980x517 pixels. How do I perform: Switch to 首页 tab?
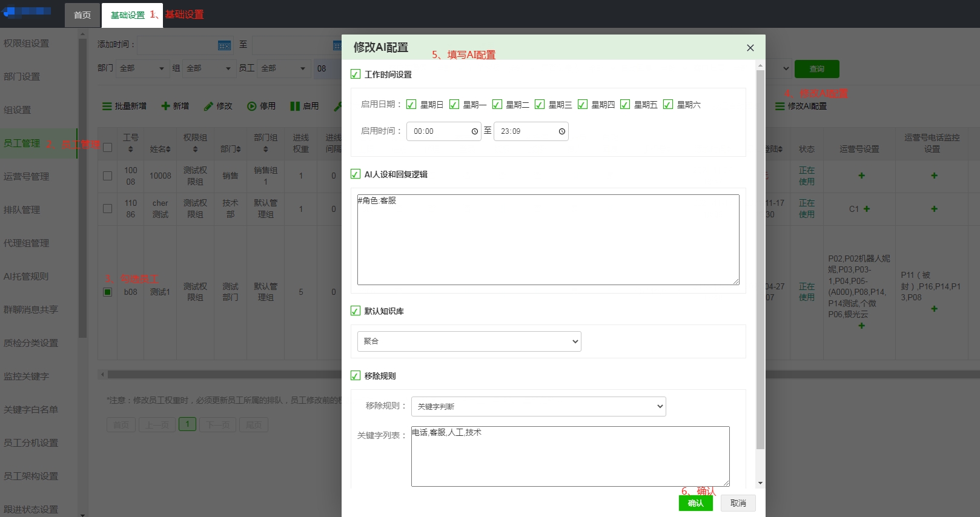82,15
